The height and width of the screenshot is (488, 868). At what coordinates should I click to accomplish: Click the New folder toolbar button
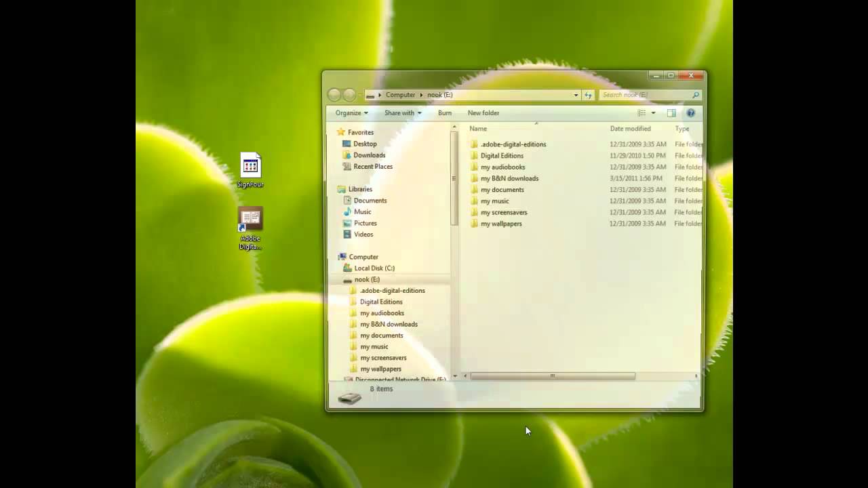(x=484, y=113)
